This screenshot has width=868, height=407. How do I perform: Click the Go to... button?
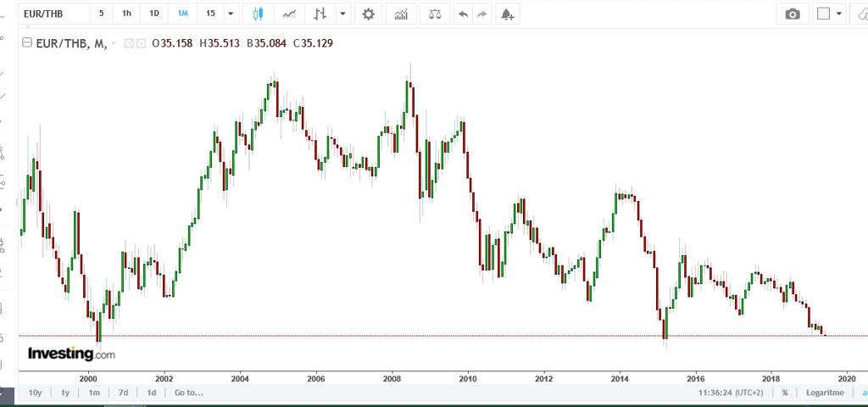[188, 393]
